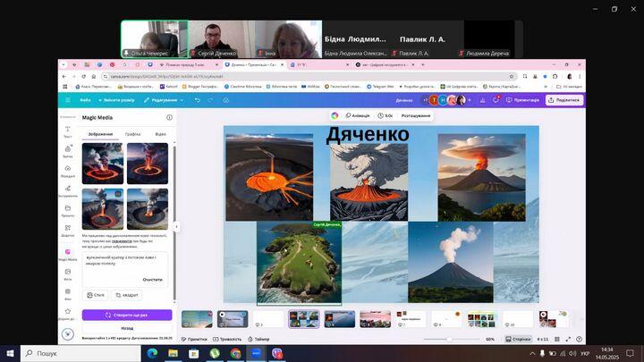The image size is (644, 362).
Task: Click the Present button in Canva header
Action: (523, 100)
